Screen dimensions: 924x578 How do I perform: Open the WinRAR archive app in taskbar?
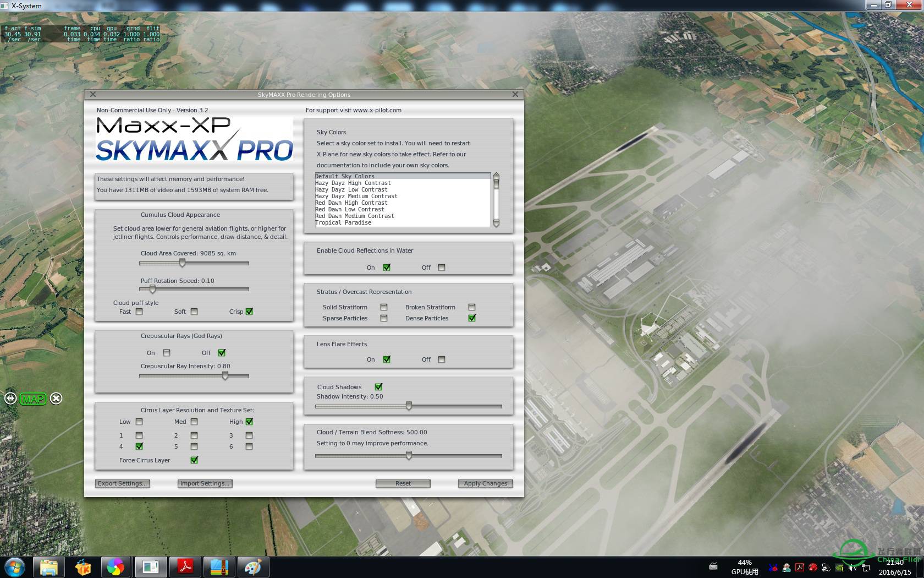point(219,567)
